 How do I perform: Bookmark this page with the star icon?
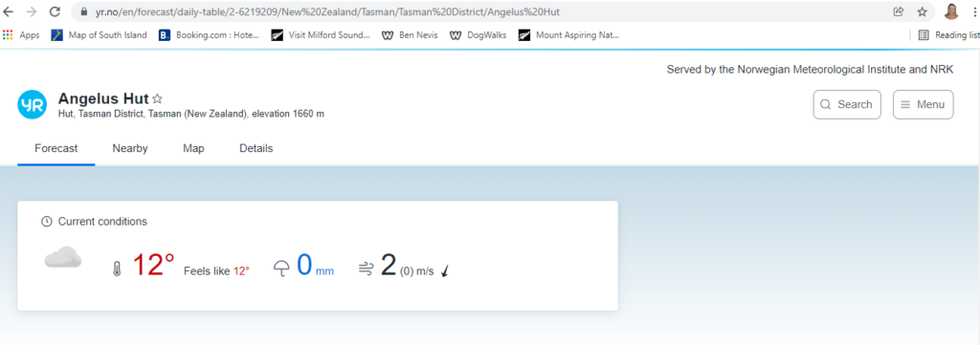tap(922, 11)
